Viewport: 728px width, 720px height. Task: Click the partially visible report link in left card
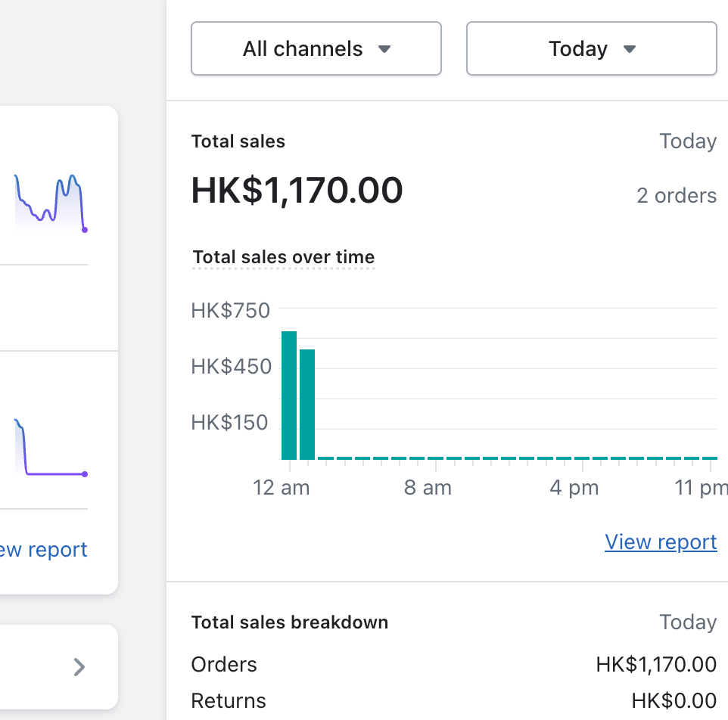(x=44, y=550)
